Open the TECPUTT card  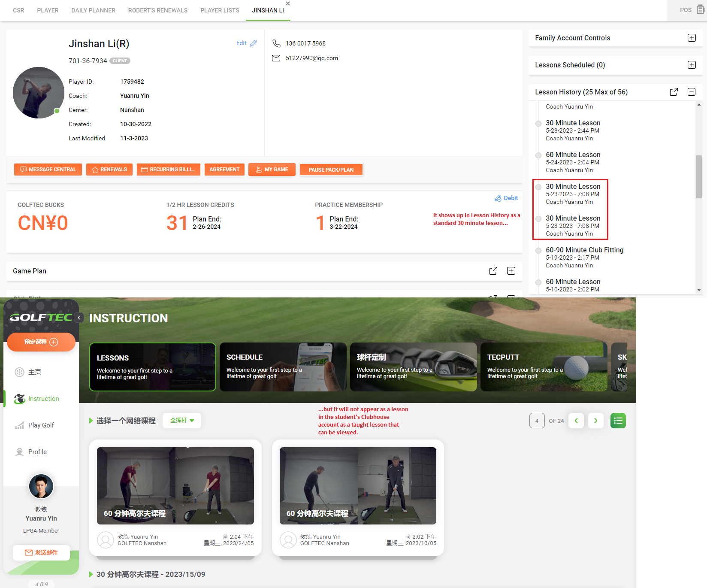click(x=544, y=367)
